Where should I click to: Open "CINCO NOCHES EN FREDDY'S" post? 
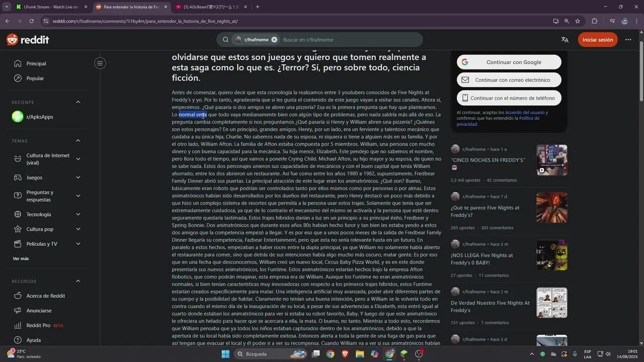click(x=488, y=160)
